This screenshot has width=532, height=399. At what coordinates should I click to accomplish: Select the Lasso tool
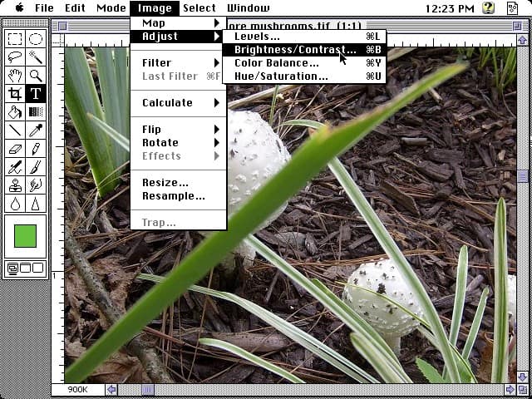(15, 57)
